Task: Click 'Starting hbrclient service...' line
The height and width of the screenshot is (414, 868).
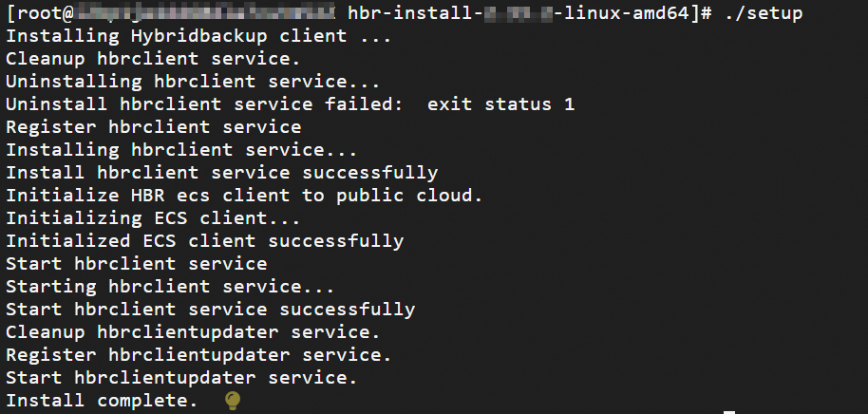Action: [171, 287]
